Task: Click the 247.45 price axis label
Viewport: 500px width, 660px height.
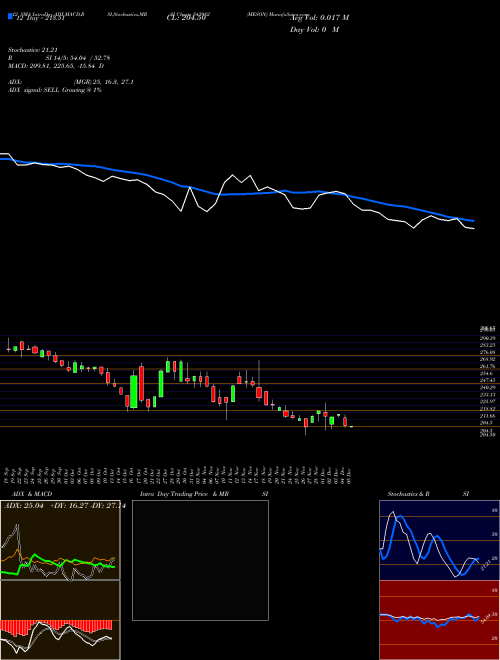Action: click(x=489, y=380)
